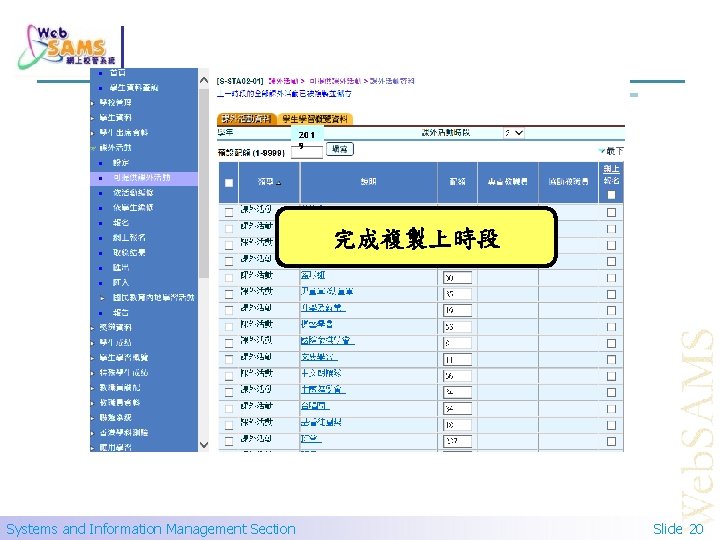Open 設定 under 課外活動
Viewport: 720px width, 540px height.
tap(121, 163)
